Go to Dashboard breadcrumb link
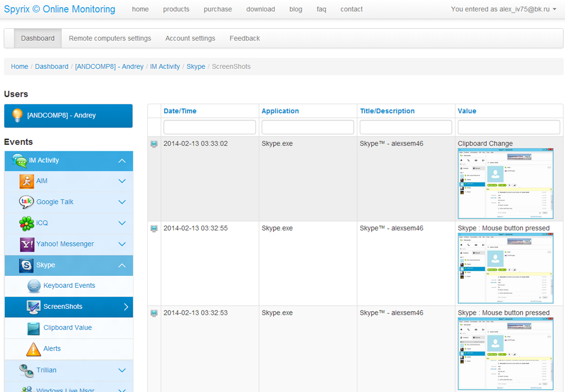The height and width of the screenshot is (392, 565). pos(51,66)
